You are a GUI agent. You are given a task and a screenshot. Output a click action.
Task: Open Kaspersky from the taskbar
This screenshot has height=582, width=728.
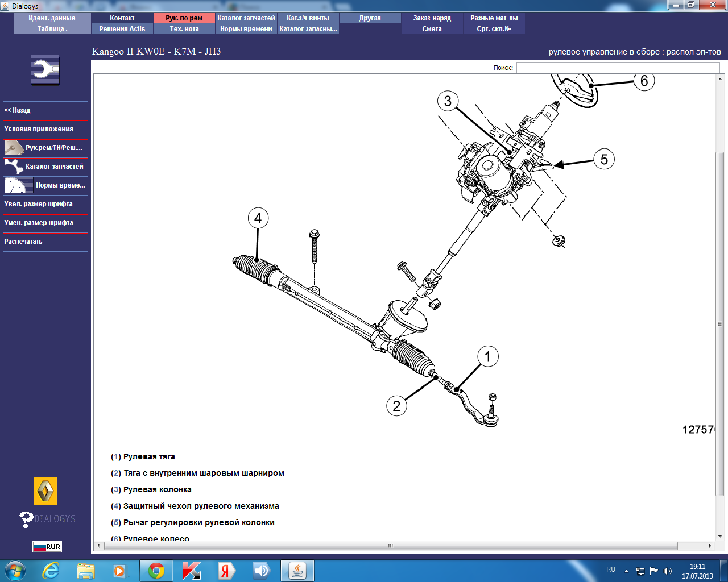[x=191, y=571]
